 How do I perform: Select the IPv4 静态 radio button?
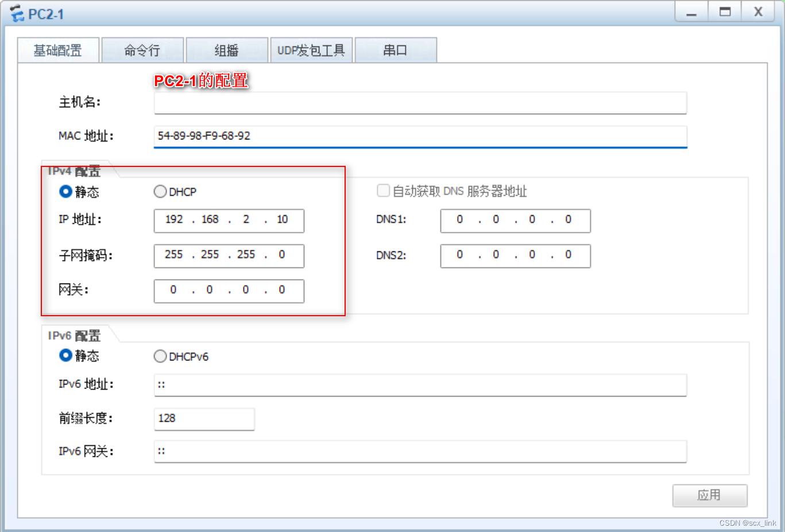pos(65,192)
